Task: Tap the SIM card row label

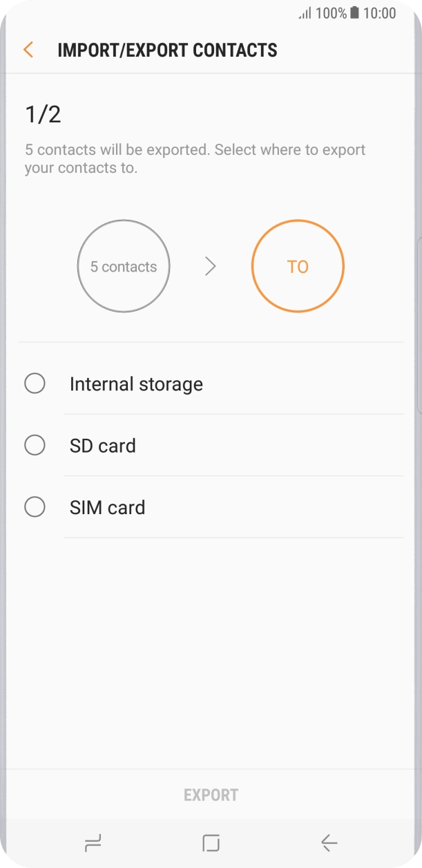Action: pos(107,507)
